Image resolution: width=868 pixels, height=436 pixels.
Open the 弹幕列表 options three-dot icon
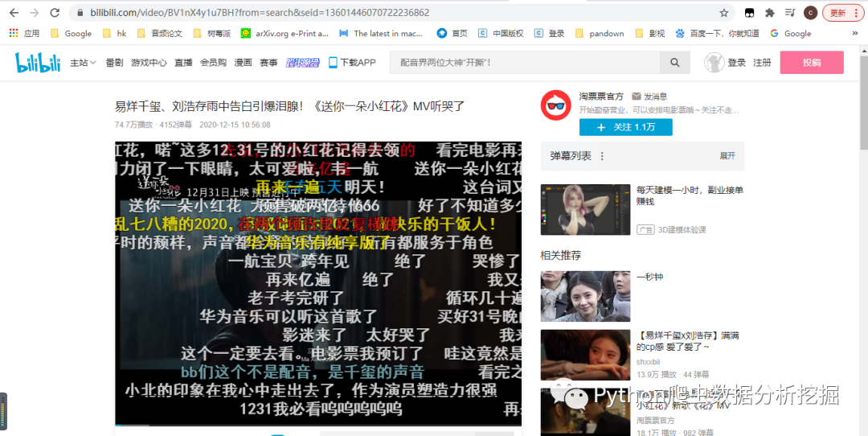(x=602, y=156)
